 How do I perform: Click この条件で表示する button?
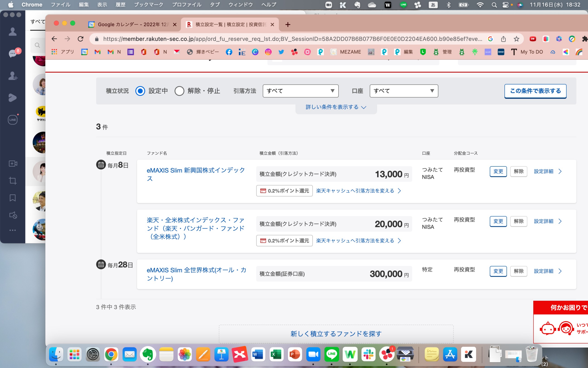click(535, 91)
